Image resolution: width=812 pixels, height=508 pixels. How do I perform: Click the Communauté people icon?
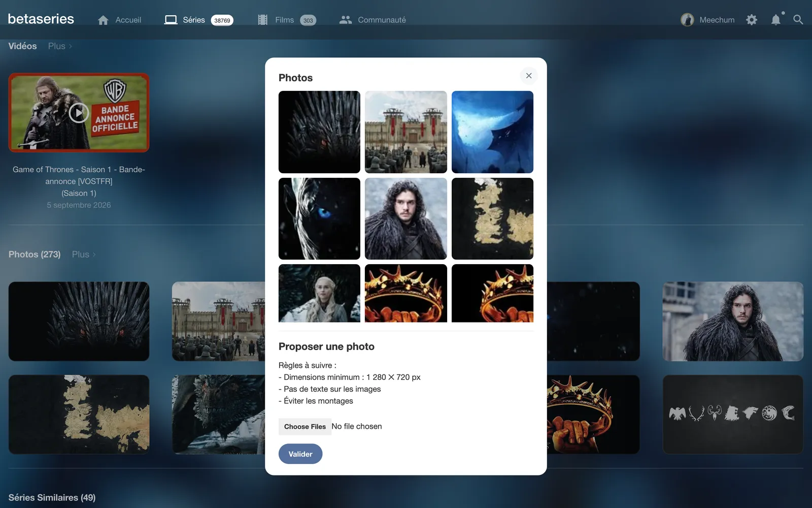(346, 20)
